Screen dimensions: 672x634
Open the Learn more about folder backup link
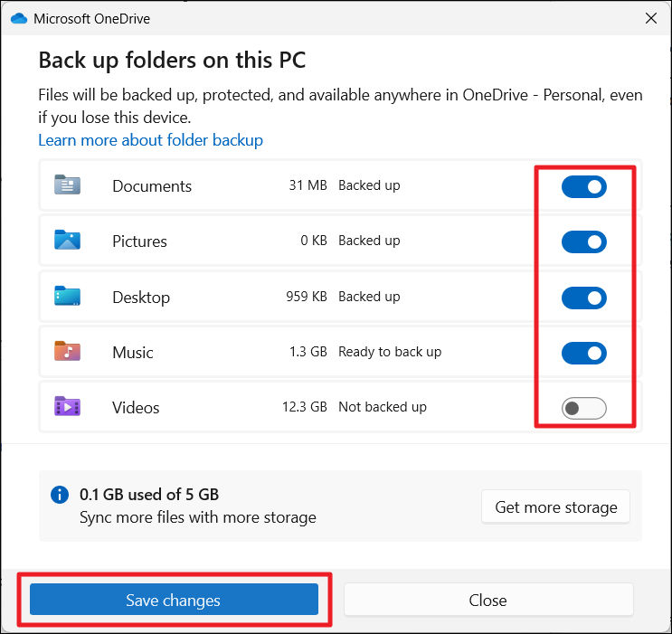(x=150, y=140)
